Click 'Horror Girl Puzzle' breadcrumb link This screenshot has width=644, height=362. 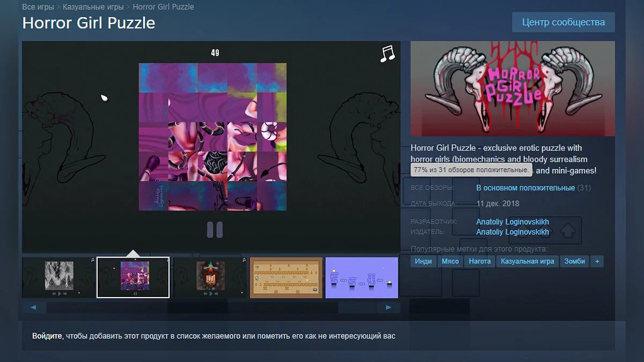[x=163, y=7]
